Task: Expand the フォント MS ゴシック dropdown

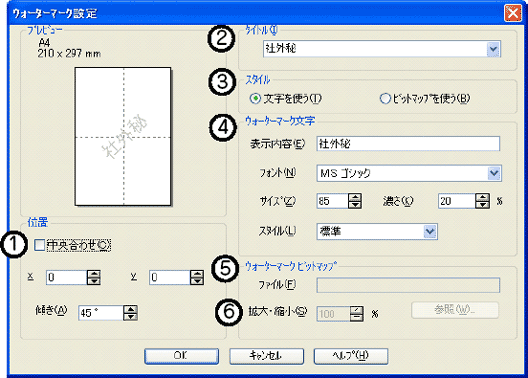Action: (x=494, y=173)
